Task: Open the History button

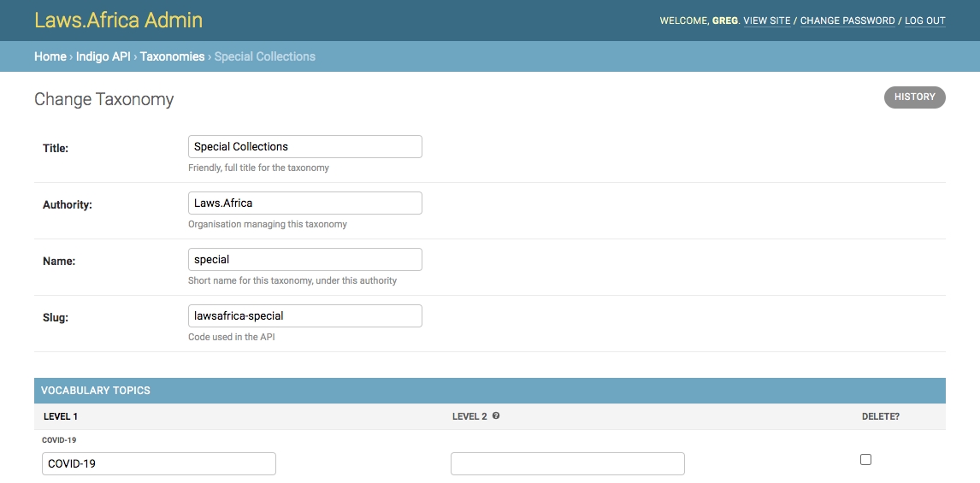Action: pos(914,97)
